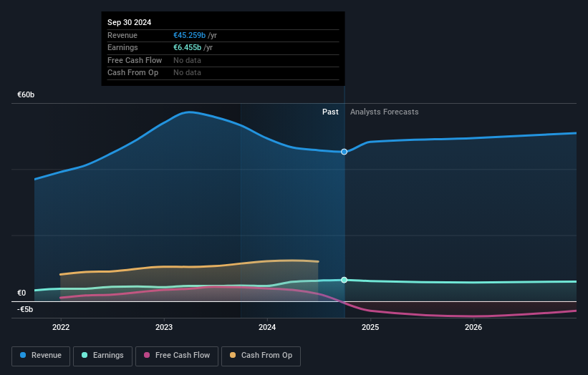The image size is (588, 375).
Task: Click the Revenue label in the tooltip
Action: pos(122,35)
